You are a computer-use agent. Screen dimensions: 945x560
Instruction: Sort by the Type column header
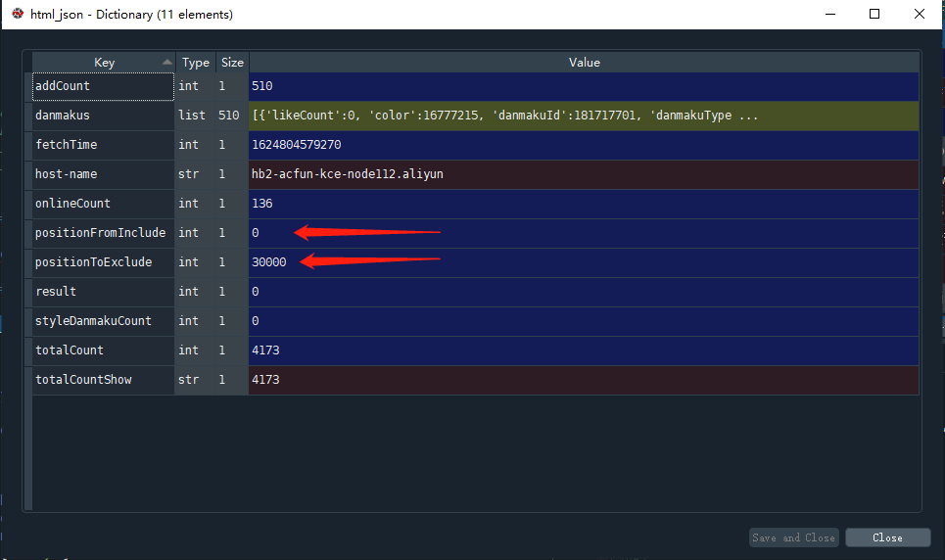[x=195, y=62]
